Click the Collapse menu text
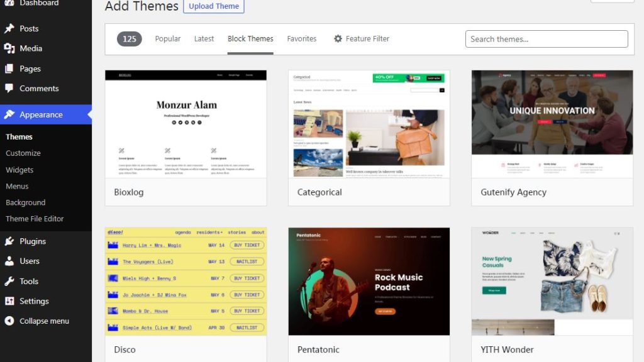This screenshot has height=362, width=644. [x=45, y=321]
